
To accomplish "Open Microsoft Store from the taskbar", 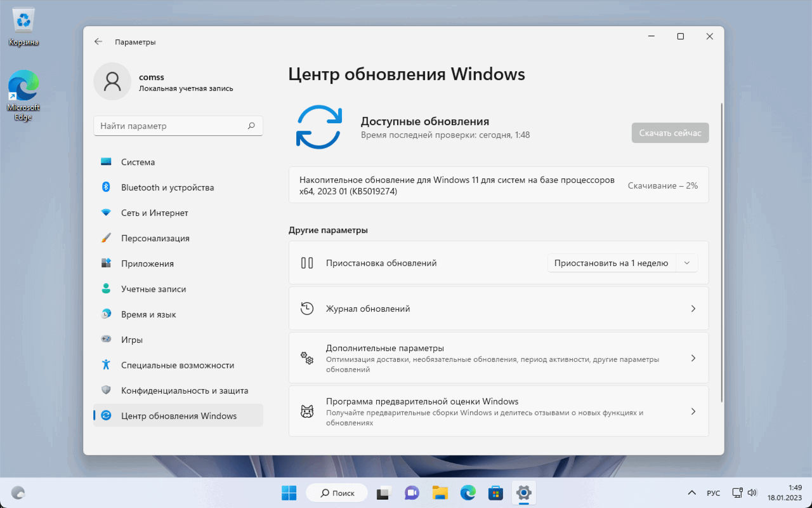I will click(x=495, y=493).
